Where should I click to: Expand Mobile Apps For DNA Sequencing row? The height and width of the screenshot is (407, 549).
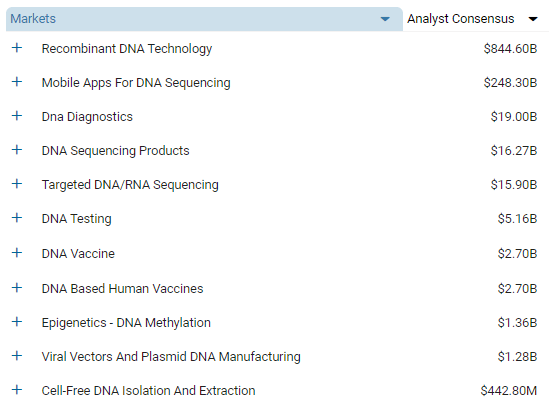coord(17,82)
